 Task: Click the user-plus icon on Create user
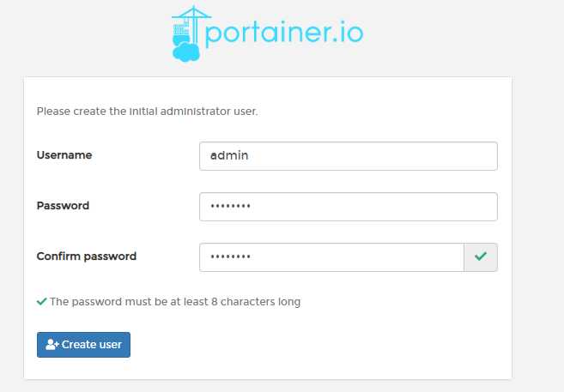pyautogui.click(x=52, y=345)
